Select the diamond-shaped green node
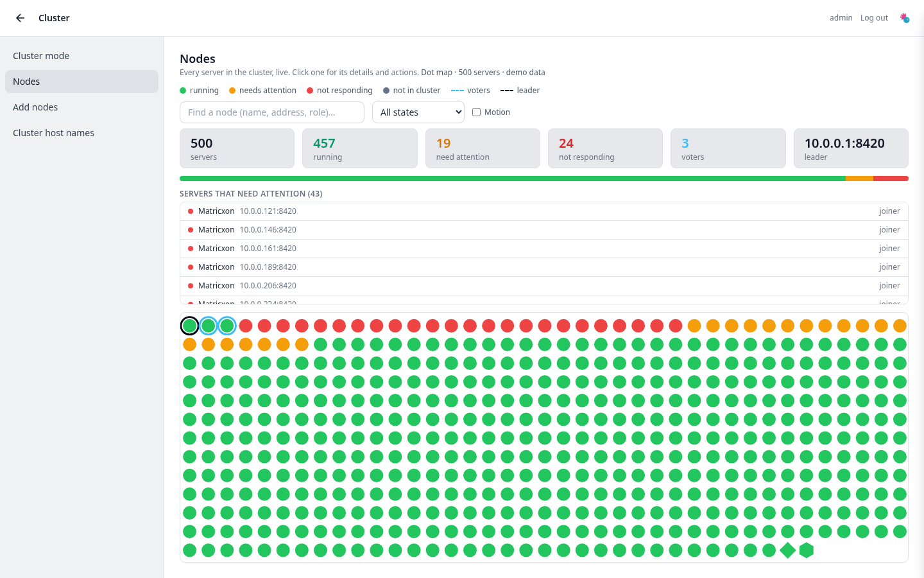The width and height of the screenshot is (924, 578). click(x=787, y=550)
